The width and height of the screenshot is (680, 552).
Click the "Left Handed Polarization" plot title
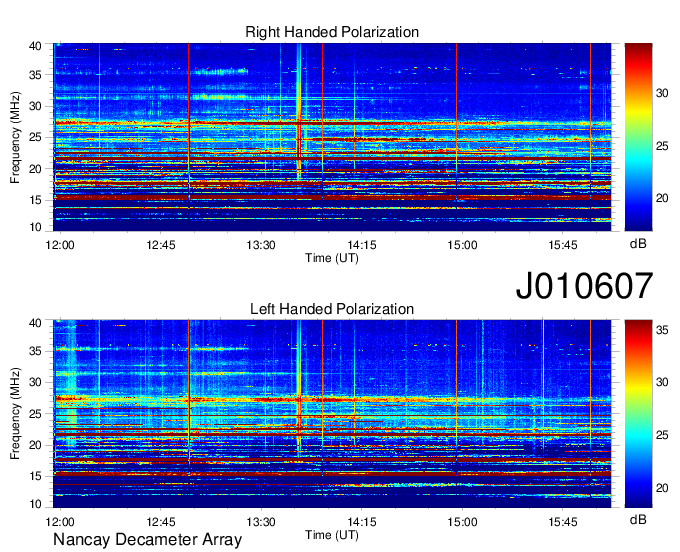[x=332, y=309]
